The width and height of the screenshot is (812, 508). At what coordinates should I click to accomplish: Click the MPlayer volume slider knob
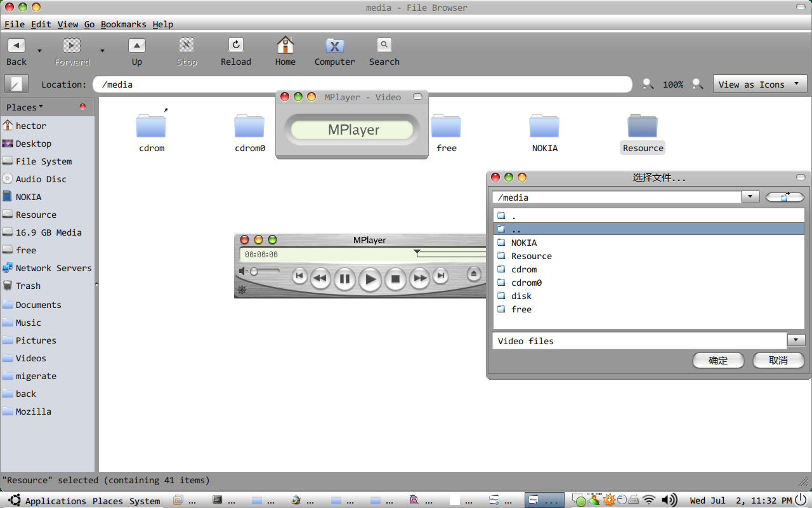[254, 271]
